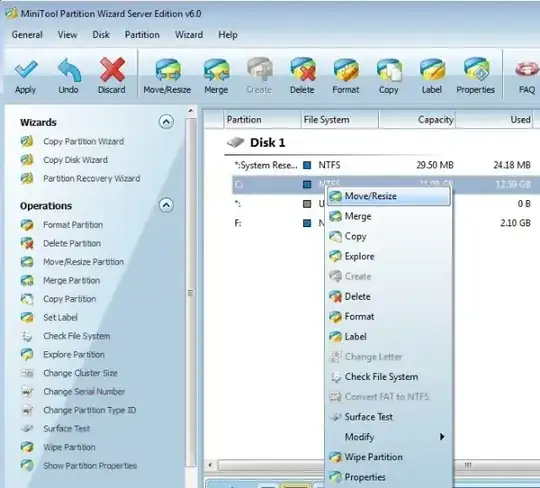
Task: Click Change Cluster Size operation link
Action: (x=80, y=373)
